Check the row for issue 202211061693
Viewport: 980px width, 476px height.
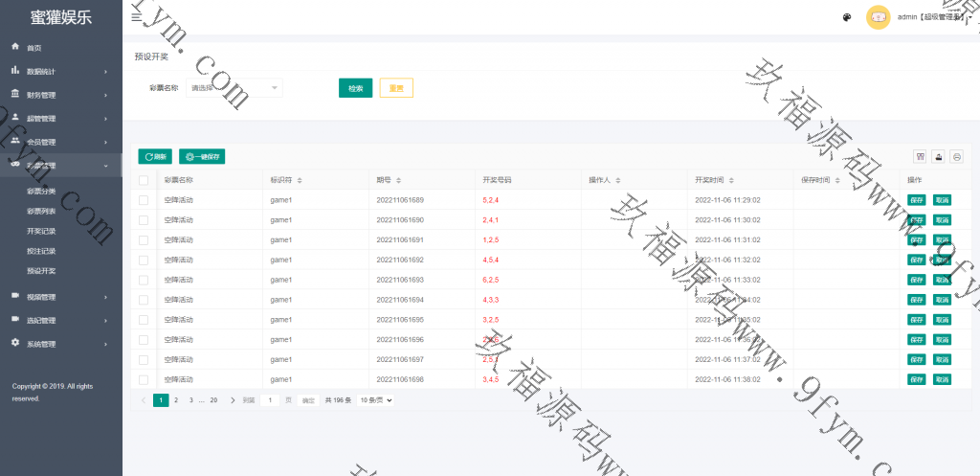(144, 280)
